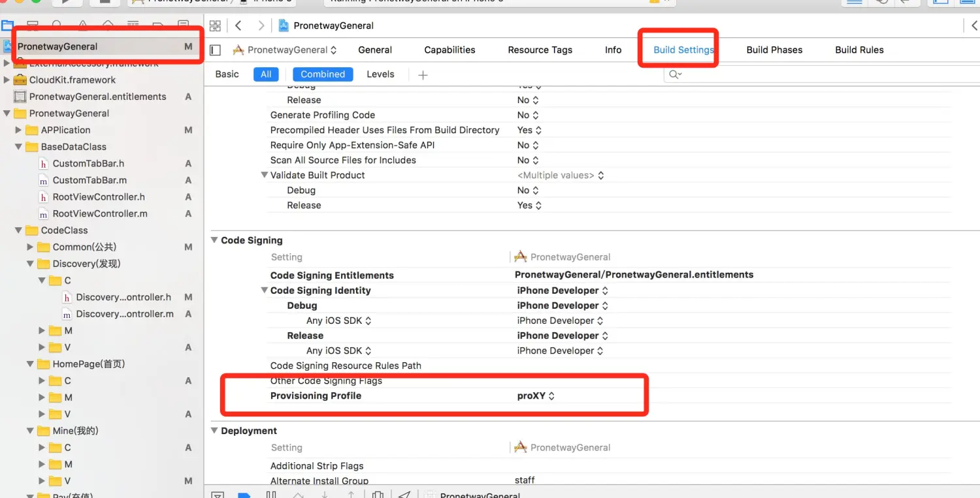This screenshot has width=980, height=498.
Task: Open Generate Profiling Code No dropdown
Action: coord(528,115)
